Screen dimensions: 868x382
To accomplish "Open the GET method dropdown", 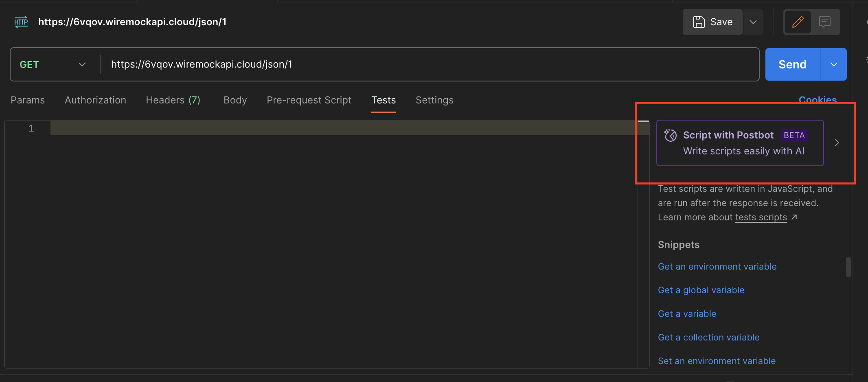I will click(x=53, y=64).
